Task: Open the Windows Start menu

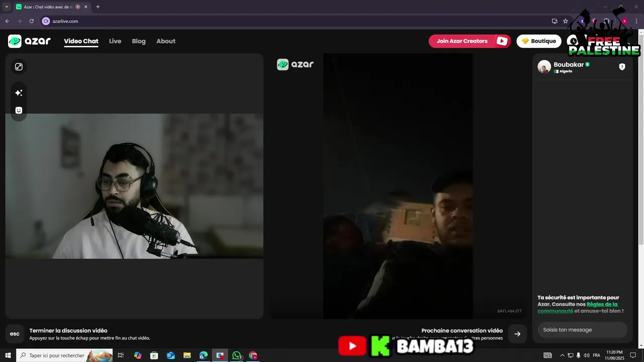Action: click(8, 355)
